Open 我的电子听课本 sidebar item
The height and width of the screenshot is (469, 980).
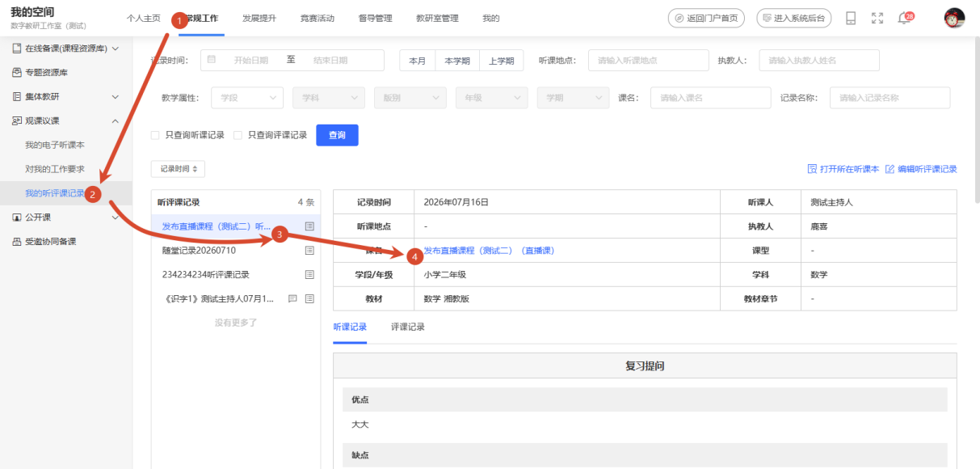55,145
